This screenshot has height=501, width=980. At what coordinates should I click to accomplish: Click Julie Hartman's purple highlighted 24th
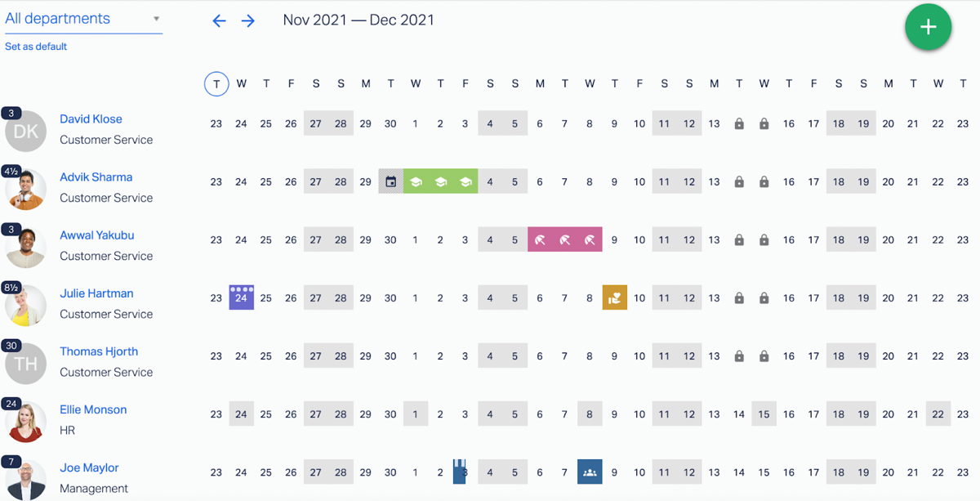coord(241,297)
